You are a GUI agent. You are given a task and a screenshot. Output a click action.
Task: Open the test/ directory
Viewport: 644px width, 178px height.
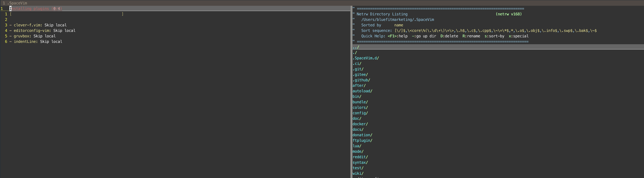click(x=358, y=168)
